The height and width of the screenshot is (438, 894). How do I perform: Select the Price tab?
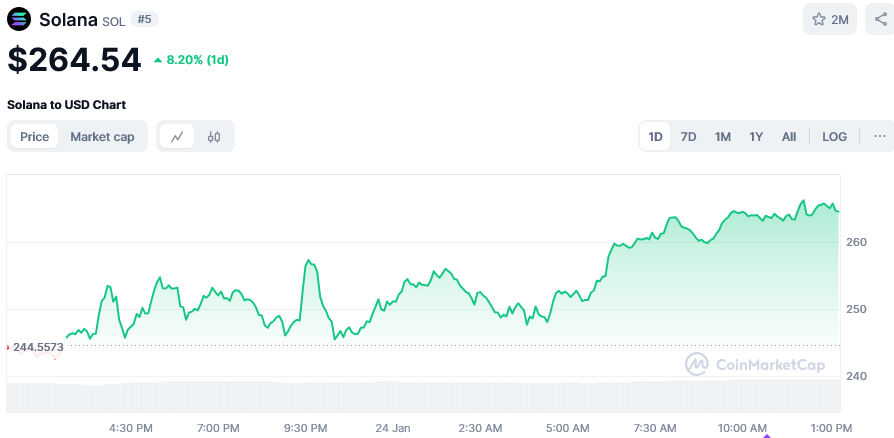[34, 136]
